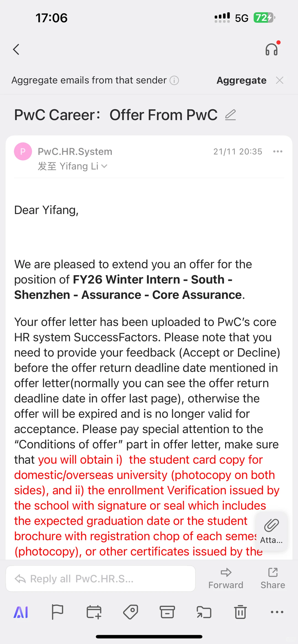Move email to another folder

point(204,612)
